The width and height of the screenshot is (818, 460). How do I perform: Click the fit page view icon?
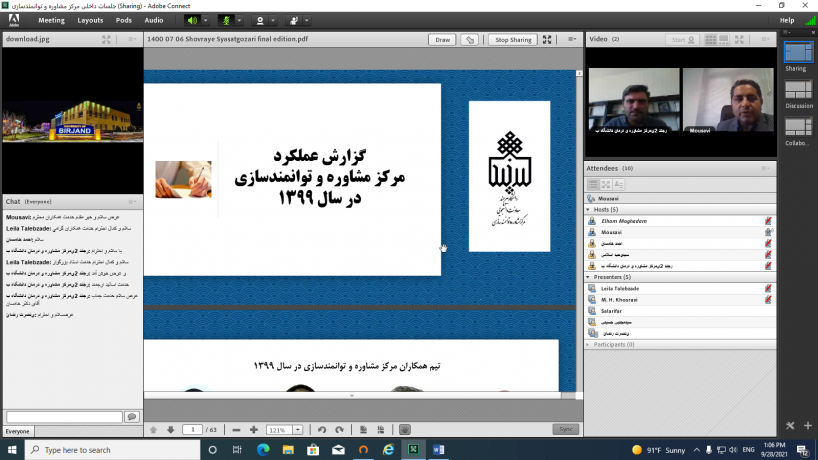(x=363, y=430)
